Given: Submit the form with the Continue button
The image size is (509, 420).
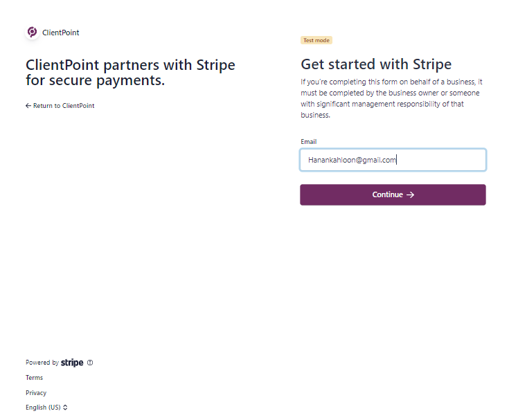Looking at the screenshot, I should tap(393, 194).
